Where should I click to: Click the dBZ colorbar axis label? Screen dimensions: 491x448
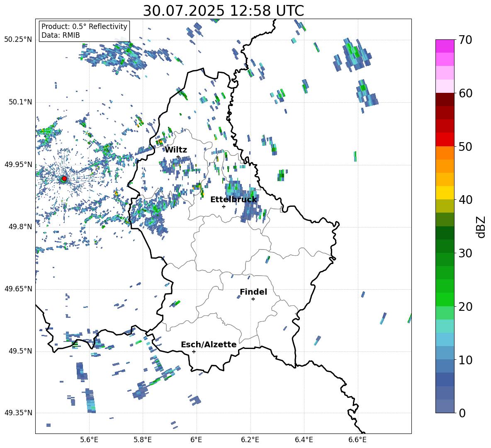481,227
